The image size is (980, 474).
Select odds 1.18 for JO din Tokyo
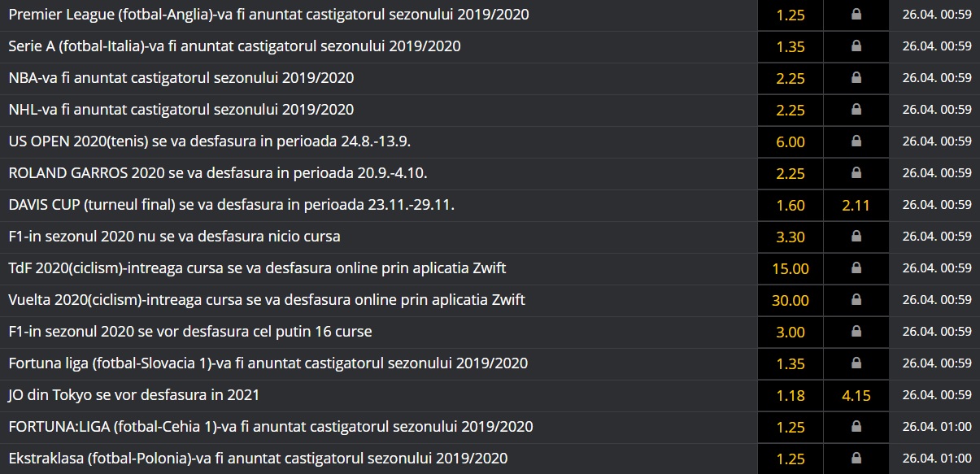pyautogui.click(x=791, y=395)
